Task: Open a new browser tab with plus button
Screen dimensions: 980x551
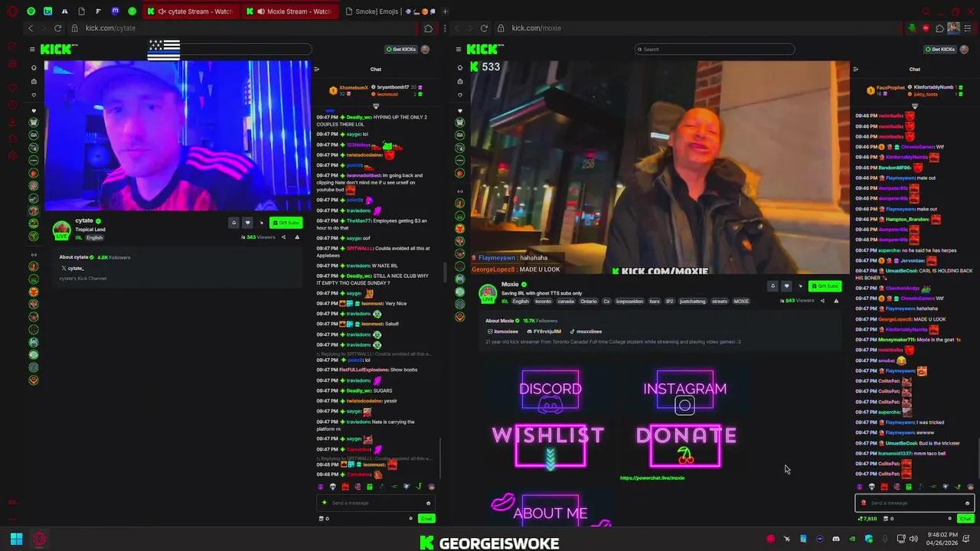Action: point(446,11)
